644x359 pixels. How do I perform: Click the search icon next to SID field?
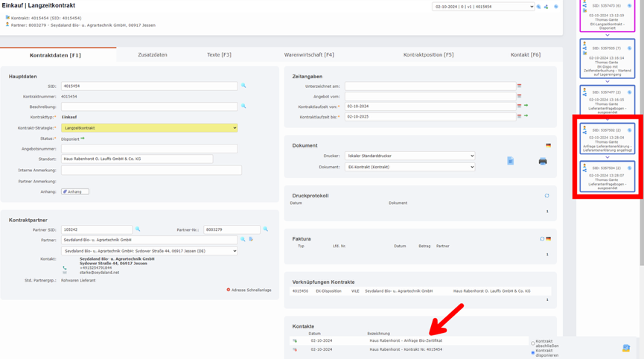tap(243, 86)
